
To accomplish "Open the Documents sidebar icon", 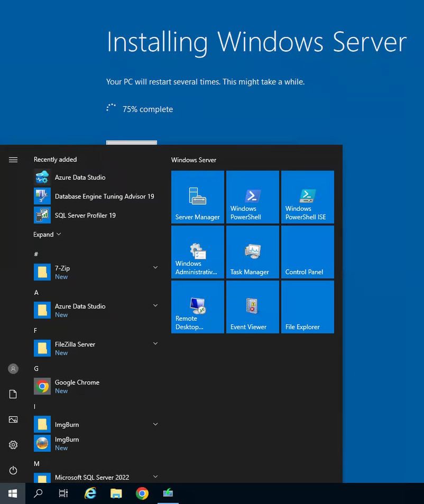I will pos(13,394).
